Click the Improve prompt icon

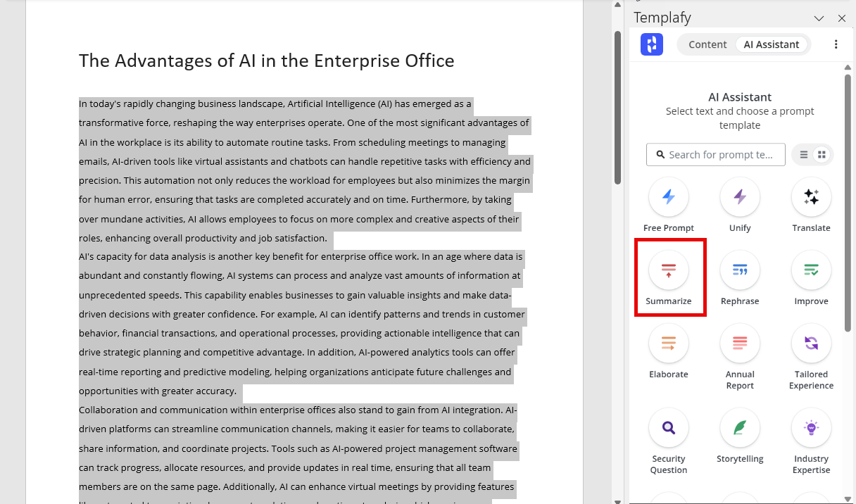point(811,270)
